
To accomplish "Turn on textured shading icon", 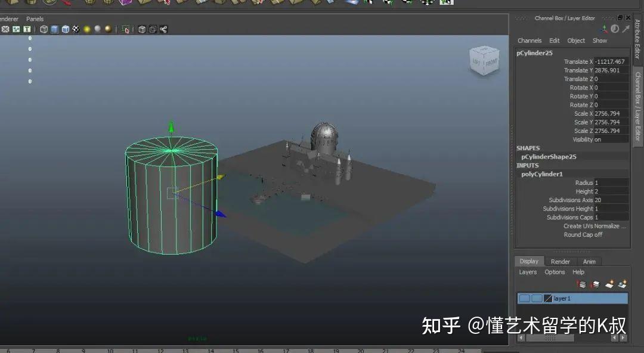I will point(66,29).
